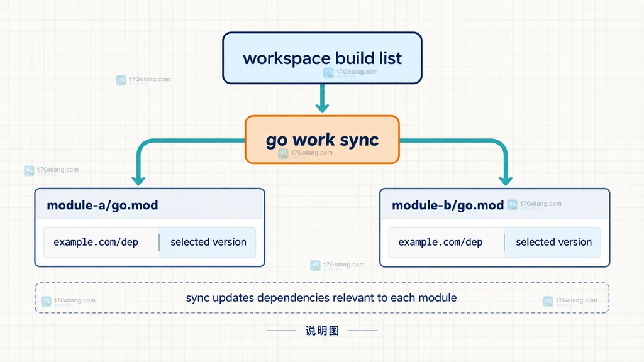Click the module-a/go.mod heading
The width and height of the screenshot is (644, 362).
point(103,206)
